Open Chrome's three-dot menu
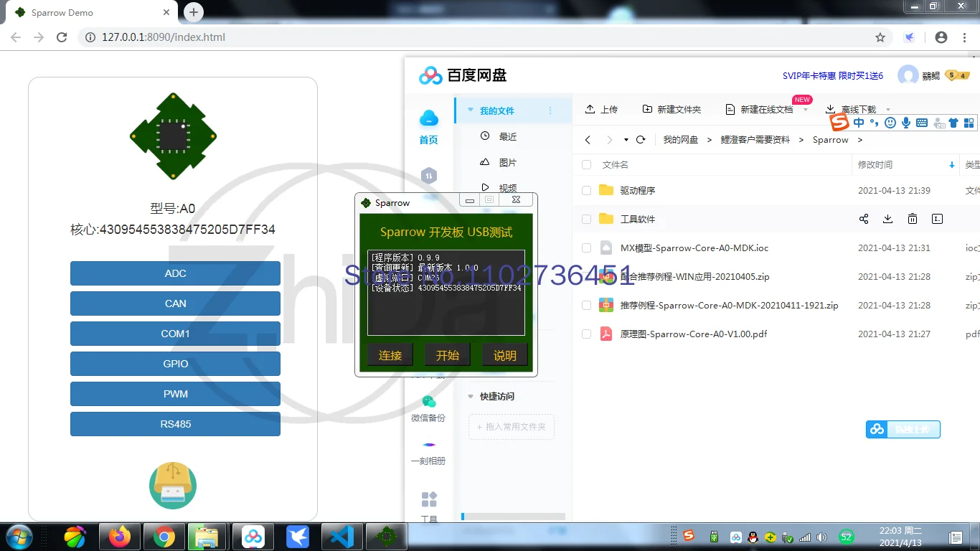980x551 pixels. [x=965, y=37]
